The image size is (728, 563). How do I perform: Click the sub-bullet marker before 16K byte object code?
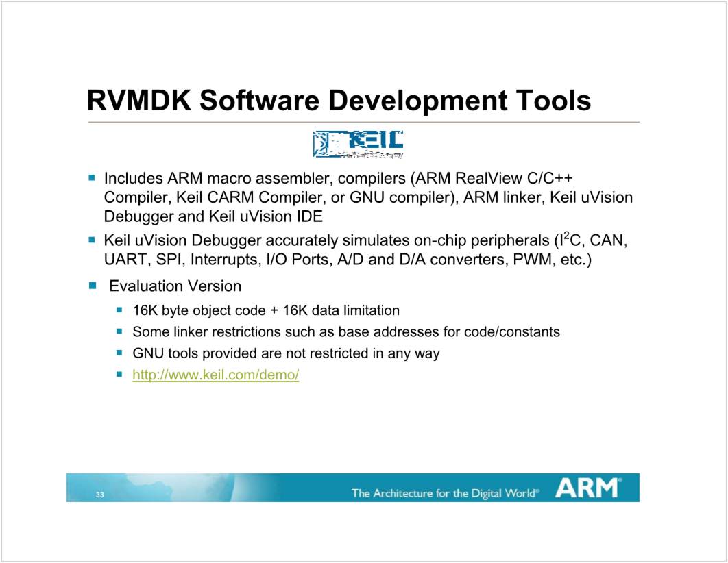(x=119, y=310)
